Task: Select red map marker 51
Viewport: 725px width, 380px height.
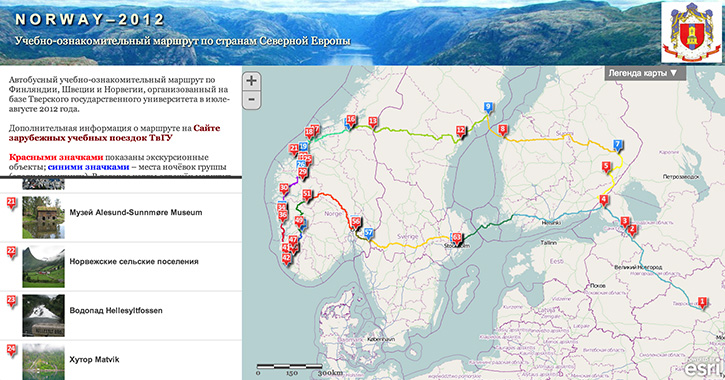Action: tap(307, 195)
